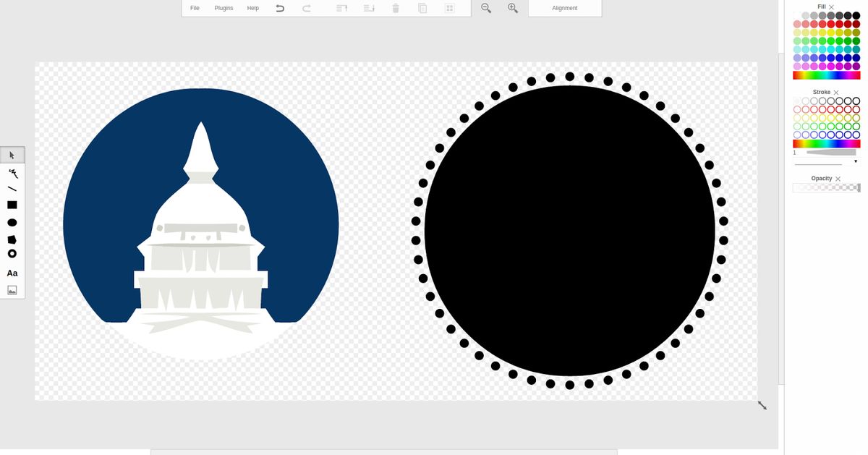Screen dimensions: 868x455
Task: Pick the freehand pencil tool
Action: click(12, 173)
